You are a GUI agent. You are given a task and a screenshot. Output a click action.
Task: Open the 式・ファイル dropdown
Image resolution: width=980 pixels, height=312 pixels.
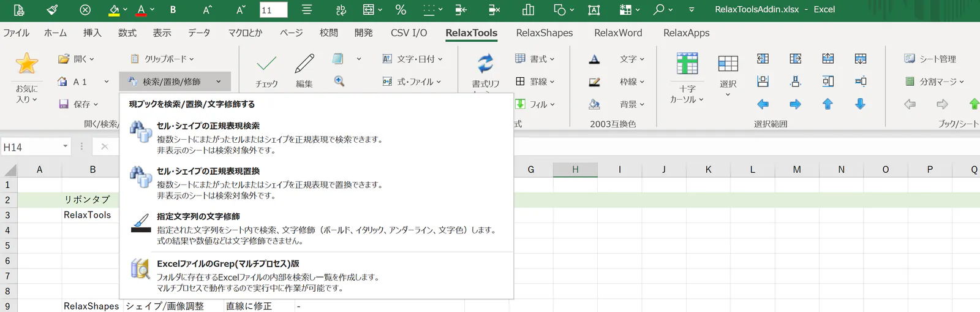click(412, 82)
